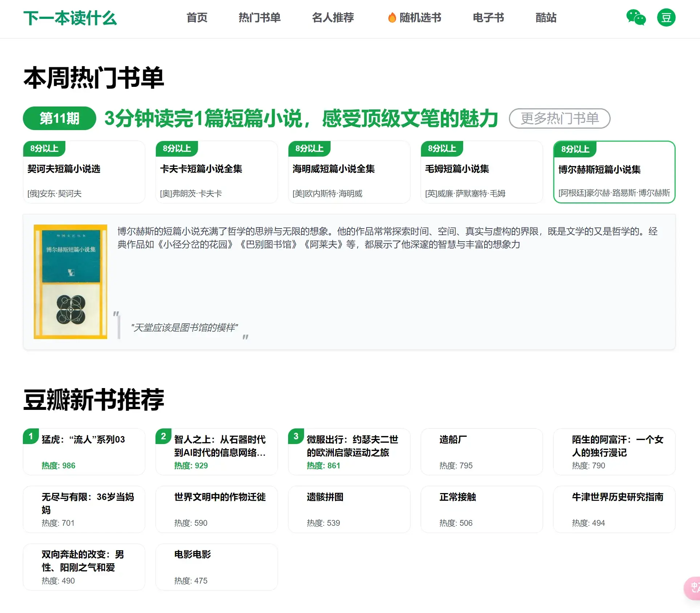Open the green Douban (豆) icon

(x=666, y=18)
